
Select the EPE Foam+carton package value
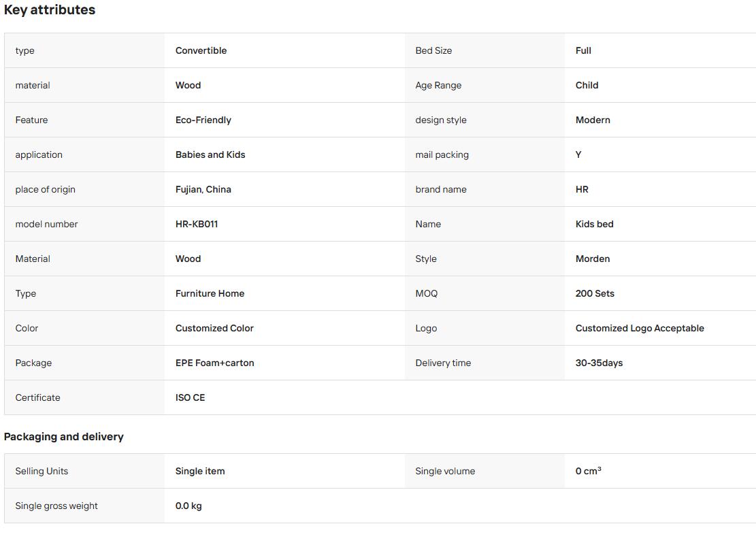[x=214, y=363]
